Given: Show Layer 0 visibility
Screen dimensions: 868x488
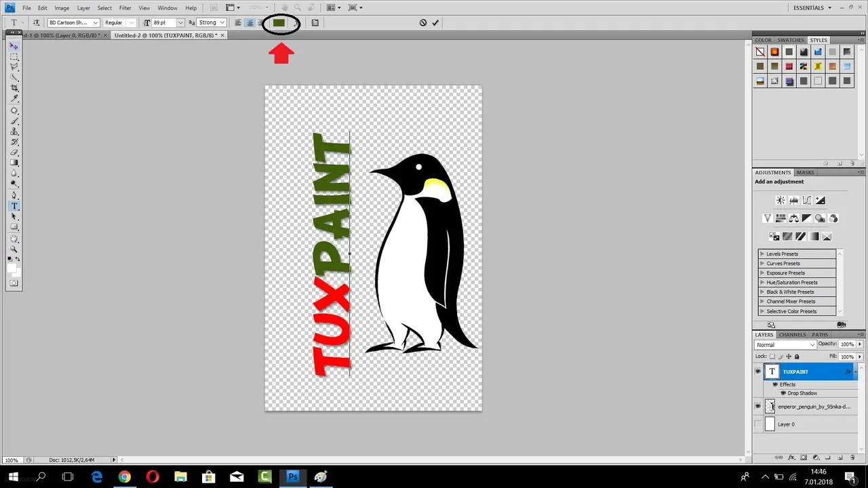Looking at the screenshot, I should (757, 424).
